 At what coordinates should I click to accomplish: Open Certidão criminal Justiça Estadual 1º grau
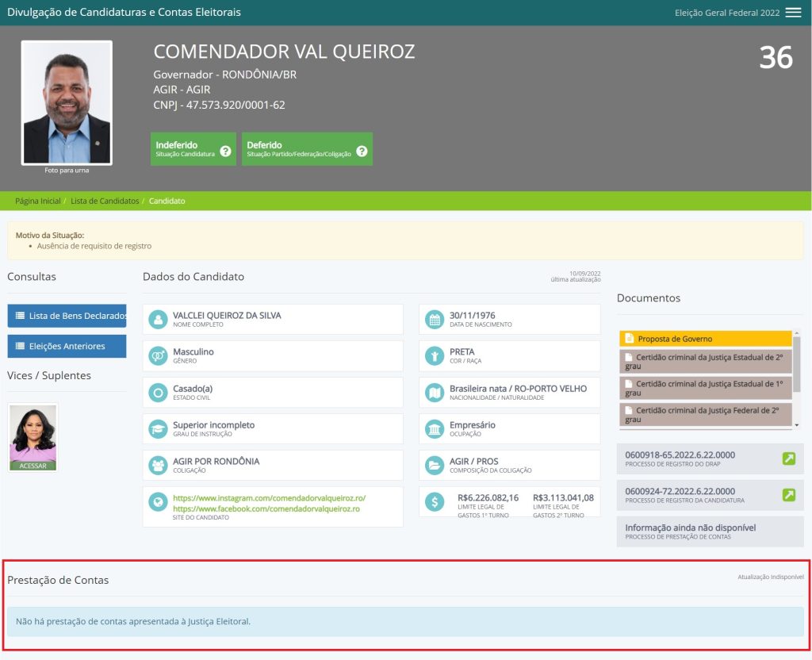(705, 388)
